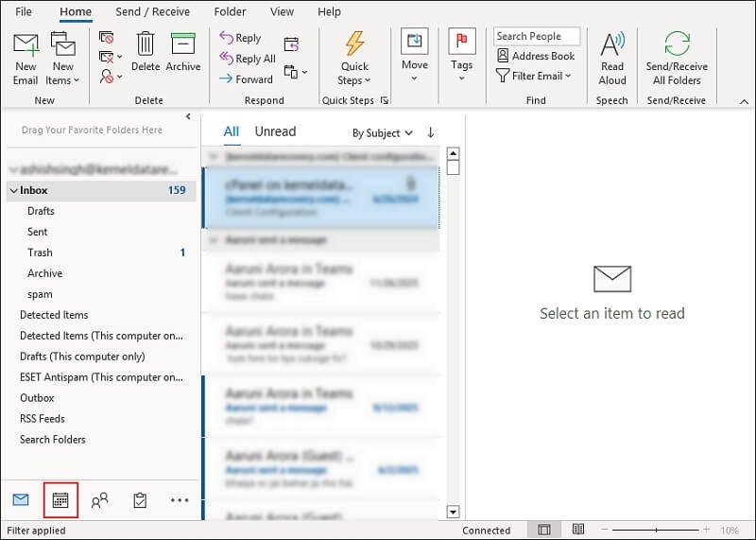This screenshot has height=540, width=756.
Task: Open the Calendar view in navigation bar
Action: point(60,500)
